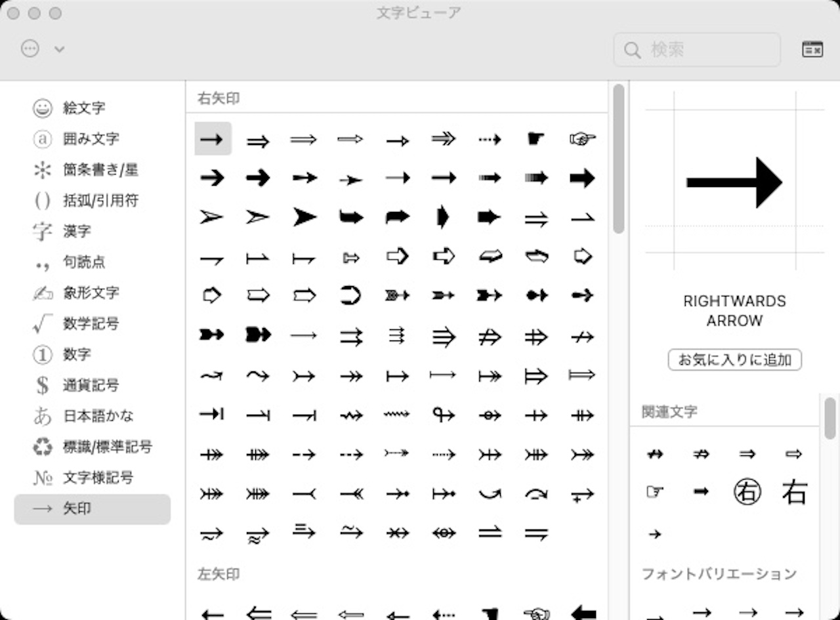Viewport: 840px width, 620px height.
Task: Select the white right arrow with shadow
Action: coord(397,257)
